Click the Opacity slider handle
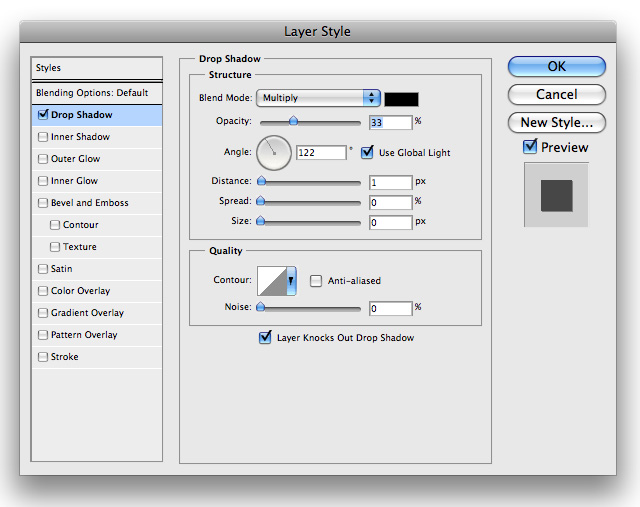Image resolution: width=640 pixels, height=507 pixels. coord(293,121)
